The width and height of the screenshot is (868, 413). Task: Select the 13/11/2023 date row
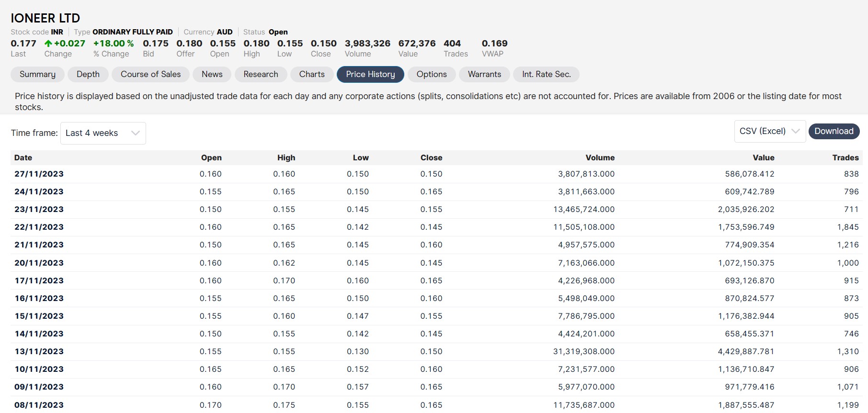pyautogui.click(x=436, y=351)
